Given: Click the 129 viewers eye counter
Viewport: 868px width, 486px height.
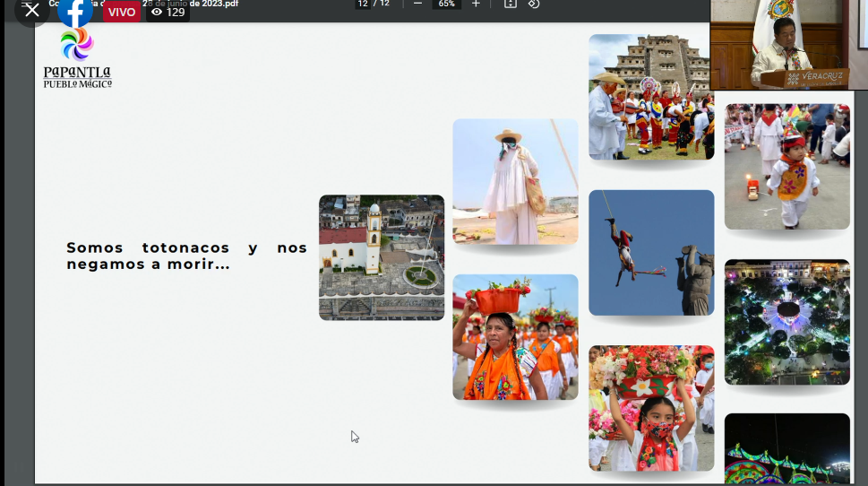Looking at the screenshot, I should coord(168,13).
